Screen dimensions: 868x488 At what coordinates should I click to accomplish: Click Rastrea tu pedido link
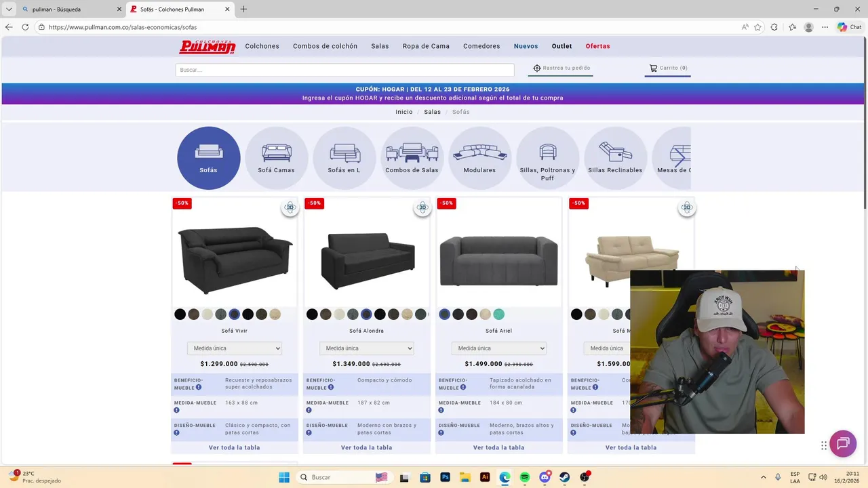561,68
